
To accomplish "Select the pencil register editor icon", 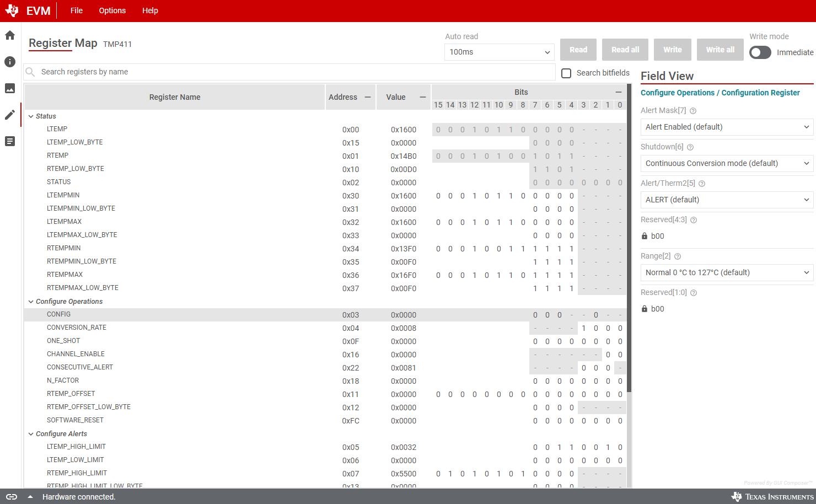I will tap(10, 115).
